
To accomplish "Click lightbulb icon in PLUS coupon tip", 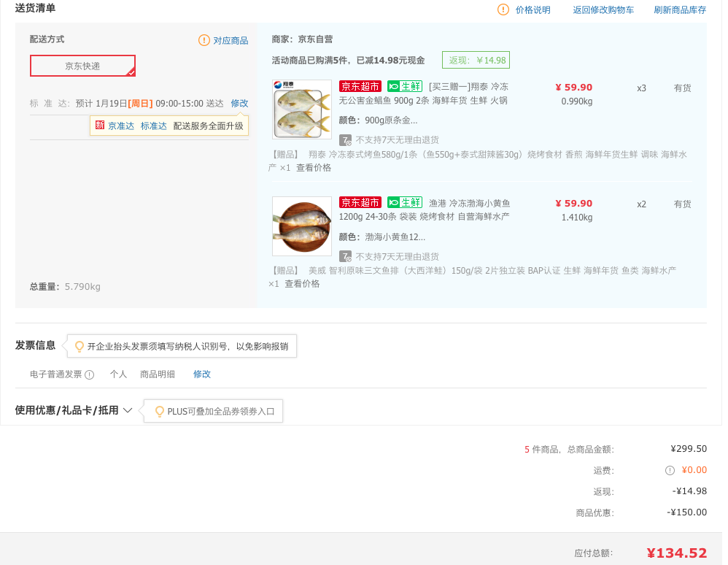I will [159, 411].
